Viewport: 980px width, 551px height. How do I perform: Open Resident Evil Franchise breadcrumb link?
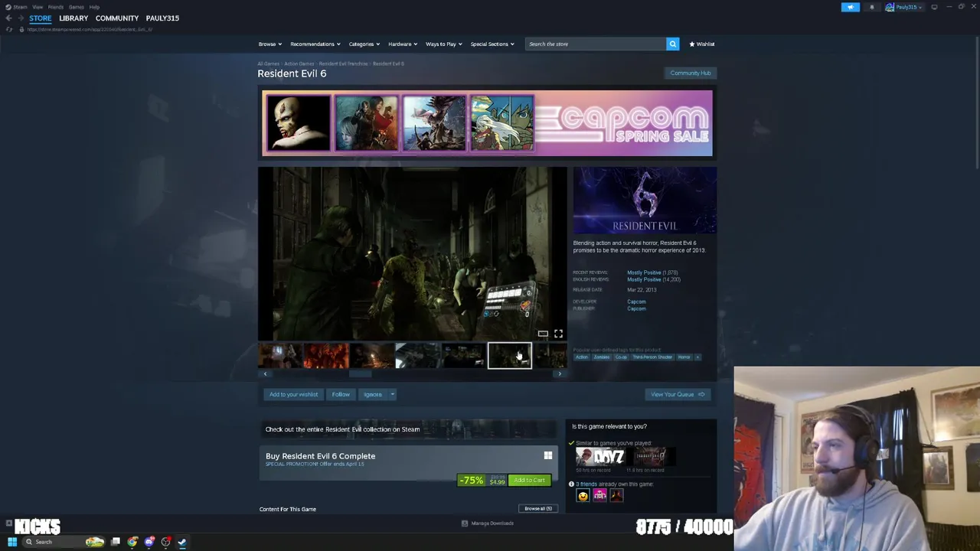click(343, 64)
